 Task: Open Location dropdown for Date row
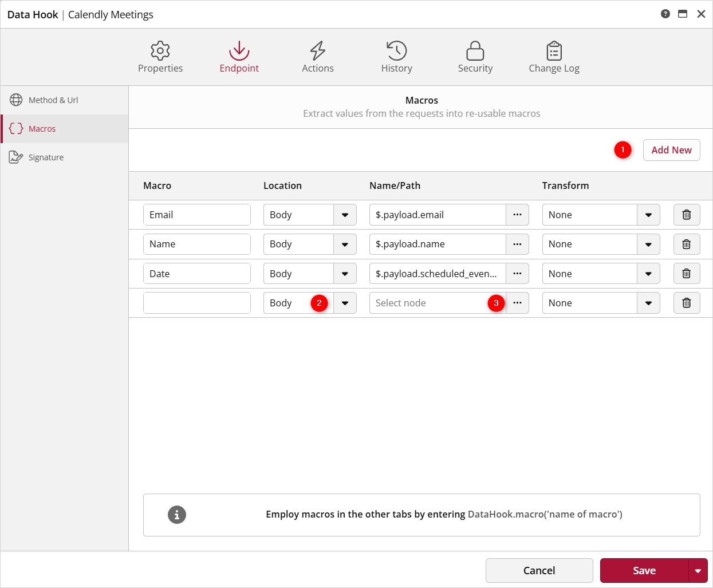click(345, 274)
